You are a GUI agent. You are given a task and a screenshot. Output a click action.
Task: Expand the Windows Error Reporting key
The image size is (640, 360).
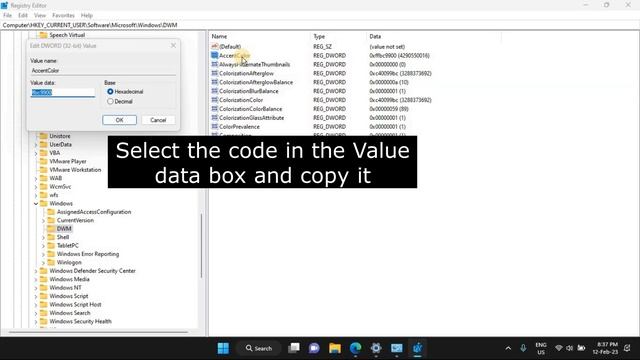[x=43, y=254]
